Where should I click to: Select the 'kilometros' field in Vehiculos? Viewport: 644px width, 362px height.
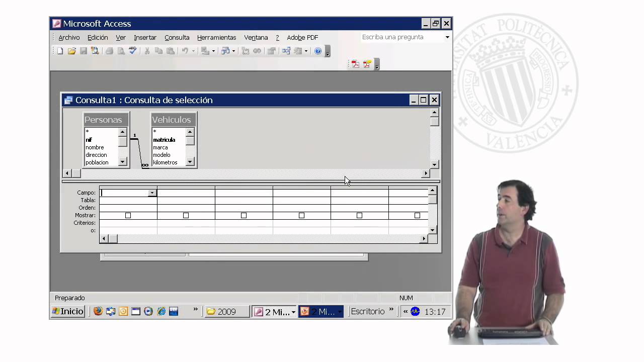pyautogui.click(x=165, y=162)
